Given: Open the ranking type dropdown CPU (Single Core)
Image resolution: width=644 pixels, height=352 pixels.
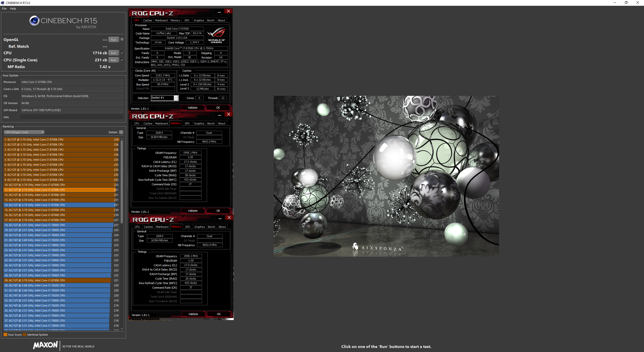Looking at the screenshot, I should [24, 132].
